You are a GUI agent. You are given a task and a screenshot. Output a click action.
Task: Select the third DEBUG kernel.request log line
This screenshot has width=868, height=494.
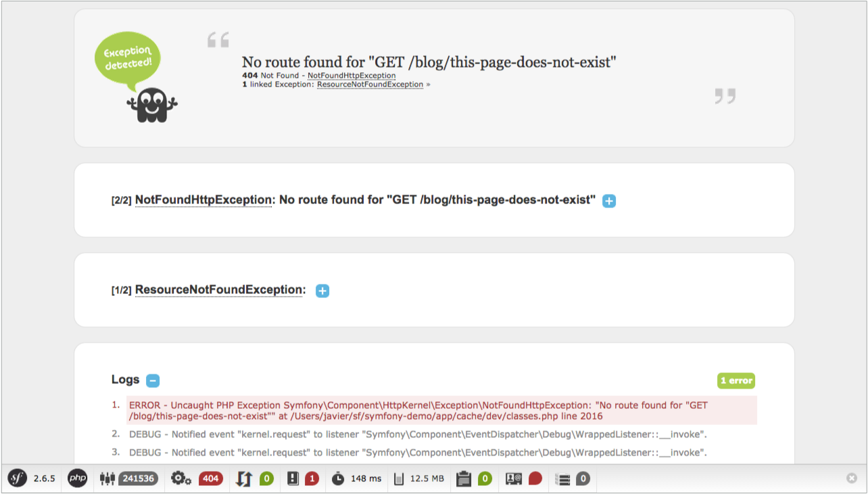(x=418, y=452)
